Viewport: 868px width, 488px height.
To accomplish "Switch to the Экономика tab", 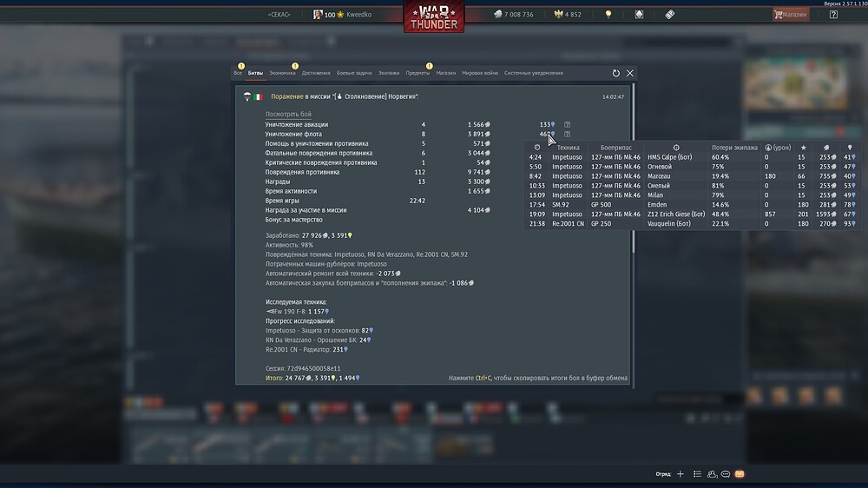I will 282,73.
